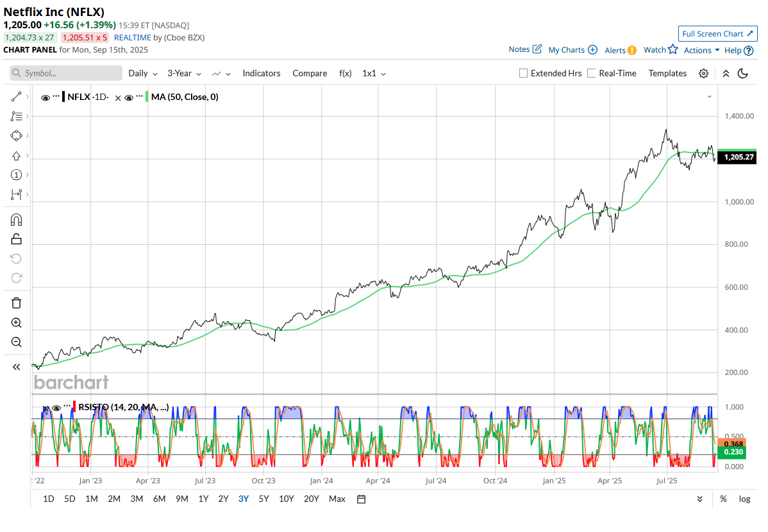Collapse chart legend chevron at top right

(709, 97)
